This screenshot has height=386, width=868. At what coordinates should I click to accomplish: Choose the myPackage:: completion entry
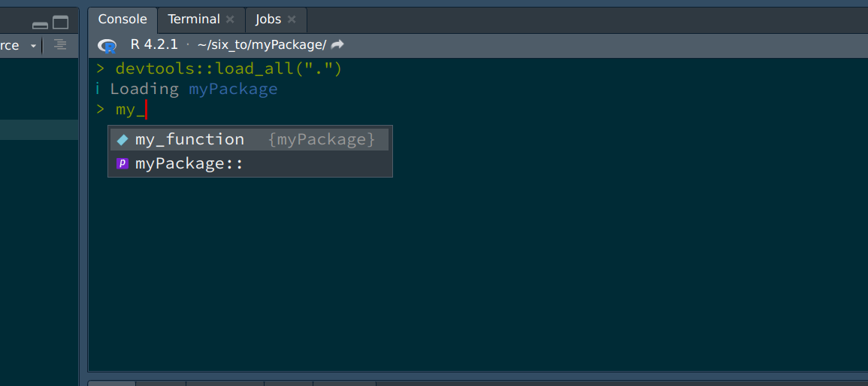click(x=250, y=163)
